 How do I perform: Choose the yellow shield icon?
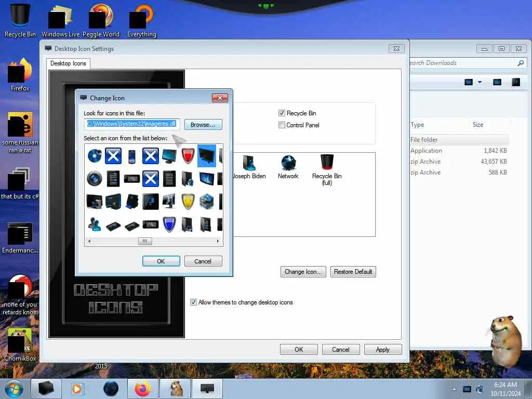coord(188,201)
